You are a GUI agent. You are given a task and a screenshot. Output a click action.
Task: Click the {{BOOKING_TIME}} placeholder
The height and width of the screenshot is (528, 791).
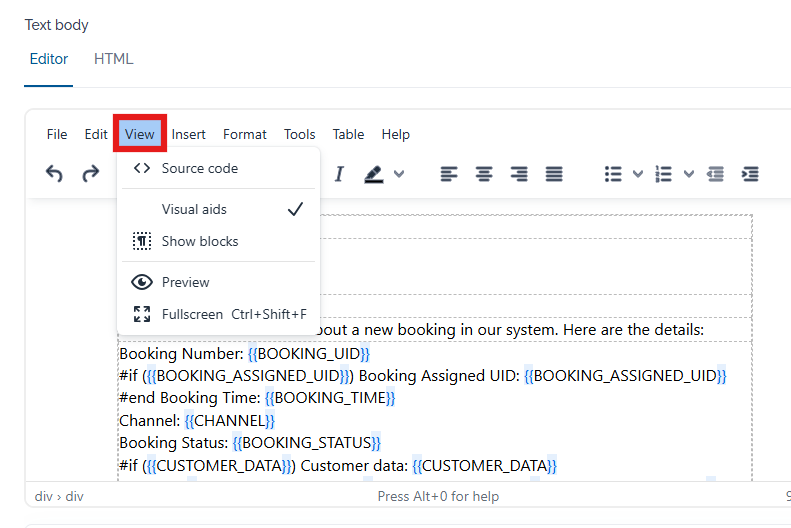(x=330, y=398)
